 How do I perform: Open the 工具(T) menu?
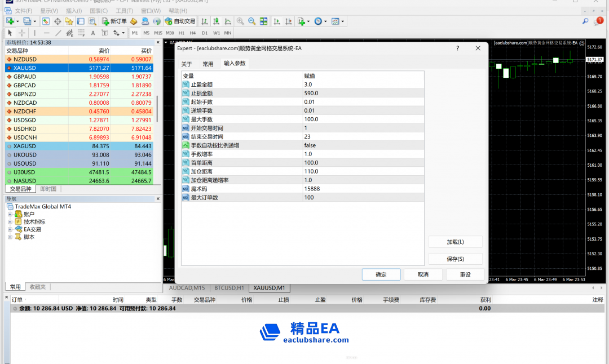[124, 11]
